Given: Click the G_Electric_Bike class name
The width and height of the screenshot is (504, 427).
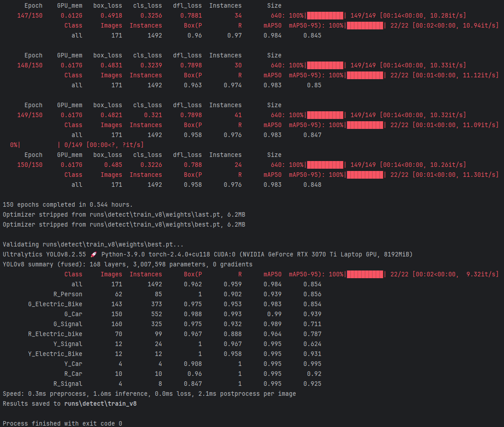Looking at the screenshot, I should [55, 304].
